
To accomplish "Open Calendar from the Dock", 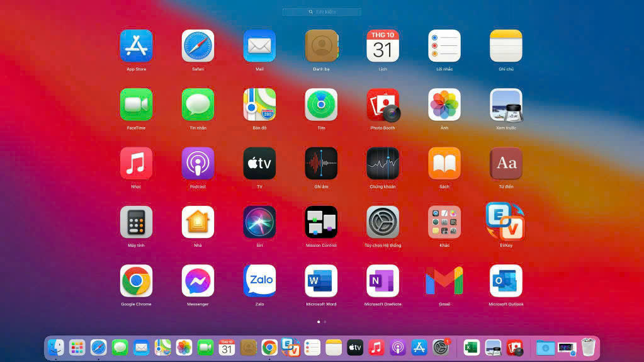I will coord(227,348).
